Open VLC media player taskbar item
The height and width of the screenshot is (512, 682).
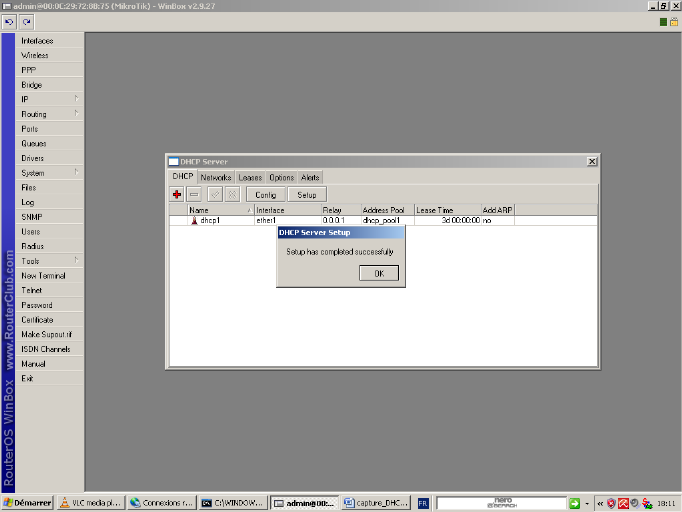[90, 503]
